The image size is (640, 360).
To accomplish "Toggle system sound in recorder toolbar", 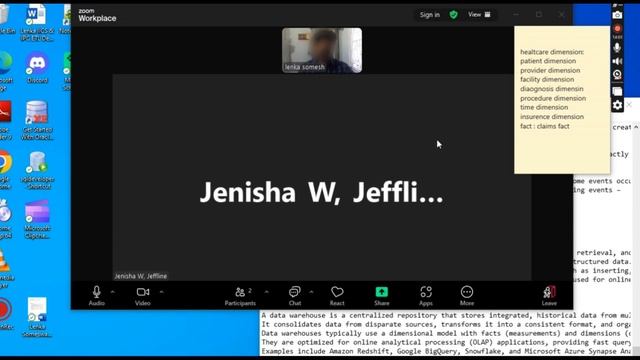I will (617, 61).
